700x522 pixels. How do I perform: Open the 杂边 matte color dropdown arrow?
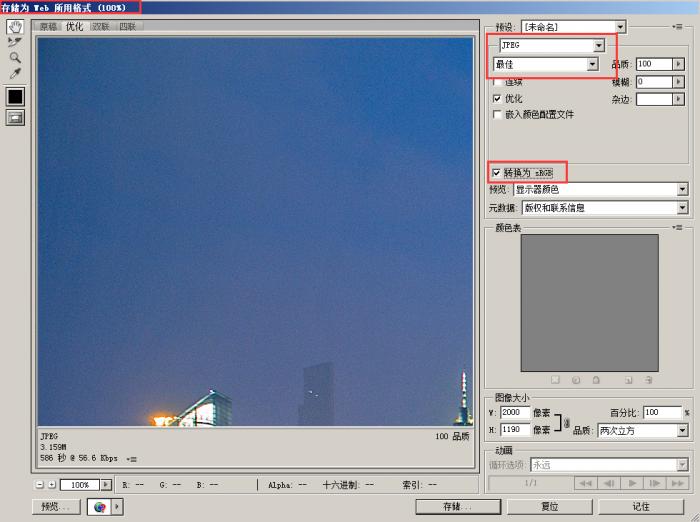tap(679, 99)
